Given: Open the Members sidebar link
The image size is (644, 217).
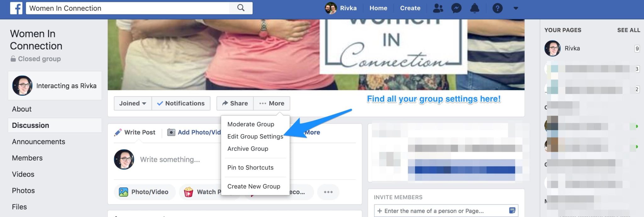Looking at the screenshot, I should (x=27, y=158).
